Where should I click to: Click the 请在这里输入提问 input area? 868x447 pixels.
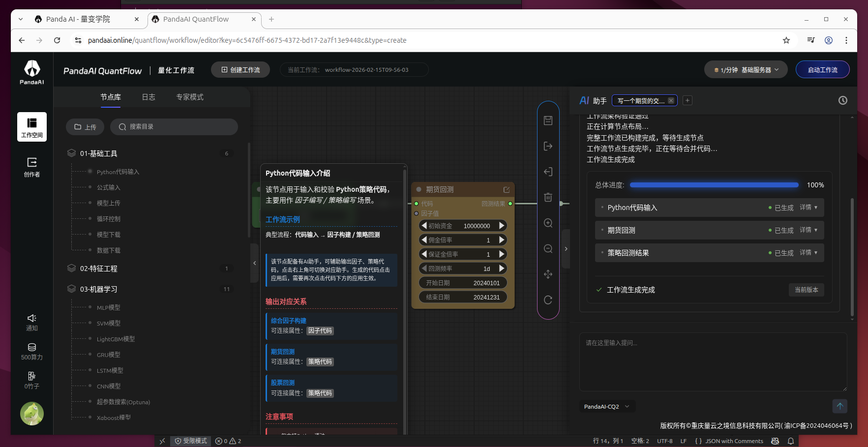713,362
